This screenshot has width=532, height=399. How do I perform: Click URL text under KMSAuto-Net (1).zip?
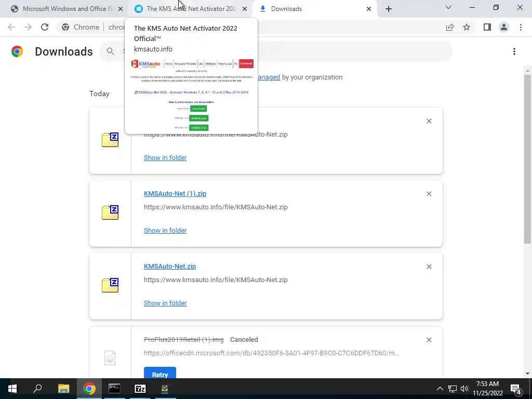tap(216, 207)
